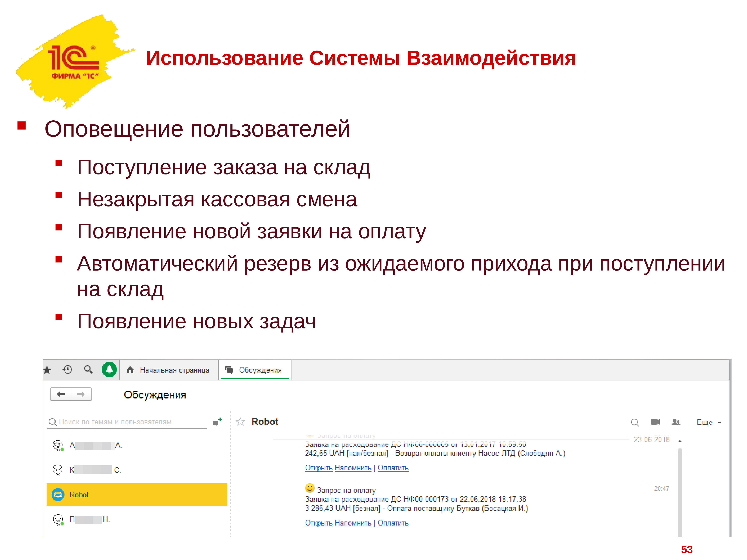Open the participants icon in chat header
Screen dimensions: 747x560
[x=676, y=422]
